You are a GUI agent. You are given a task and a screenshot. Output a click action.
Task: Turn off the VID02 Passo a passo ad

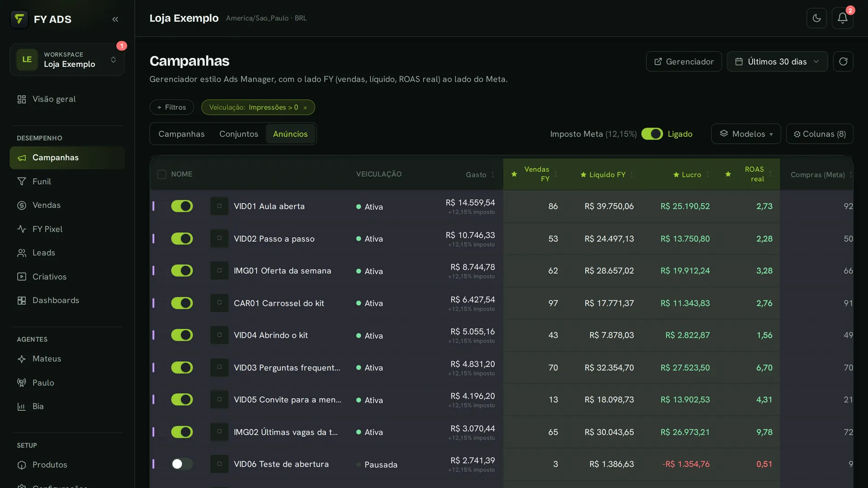pos(182,239)
